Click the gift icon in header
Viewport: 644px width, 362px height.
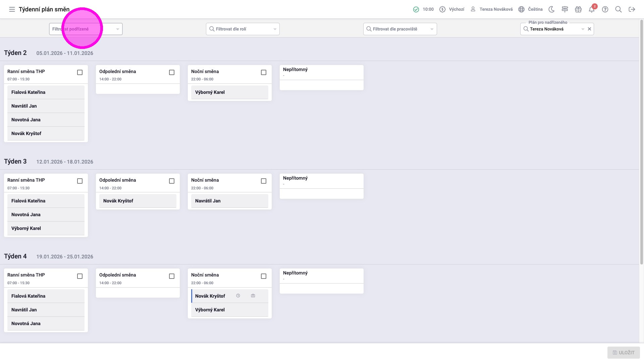coord(578,9)
